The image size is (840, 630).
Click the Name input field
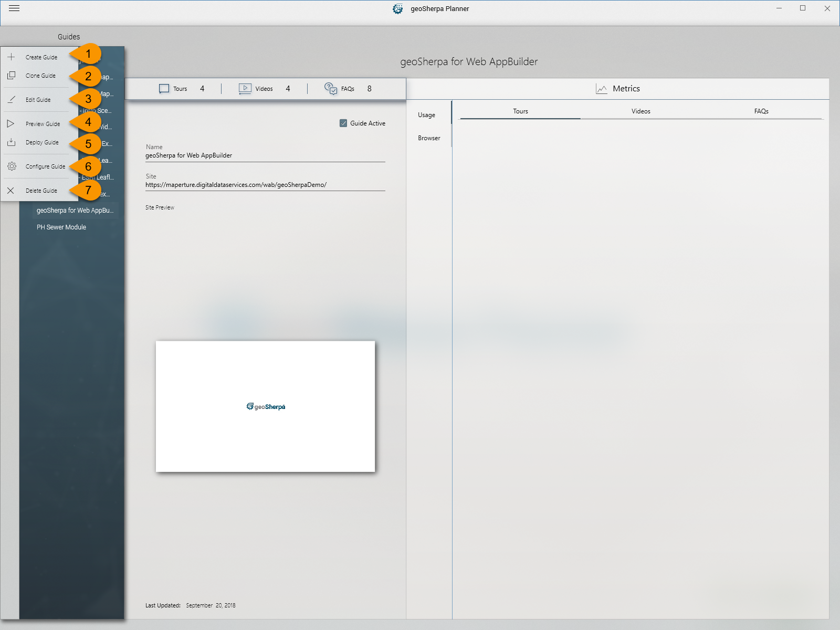pyautogui.click(x=265, y=155)
